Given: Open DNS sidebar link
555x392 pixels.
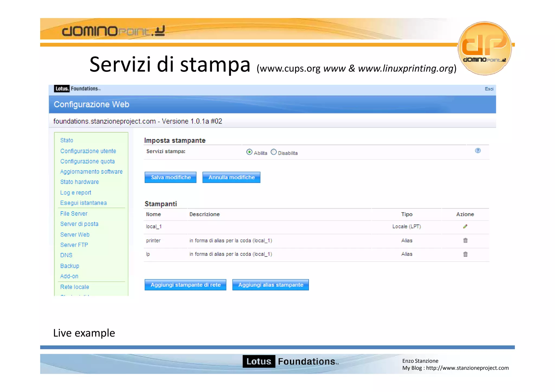Looking at the screenshot, I should tap(66, 255).
